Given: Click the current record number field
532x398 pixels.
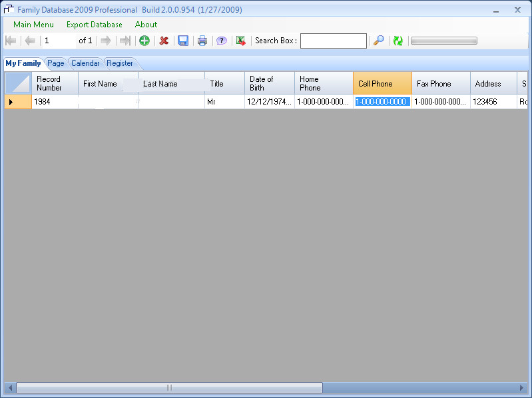Looking at the screenshot, I should pos(59,41).
